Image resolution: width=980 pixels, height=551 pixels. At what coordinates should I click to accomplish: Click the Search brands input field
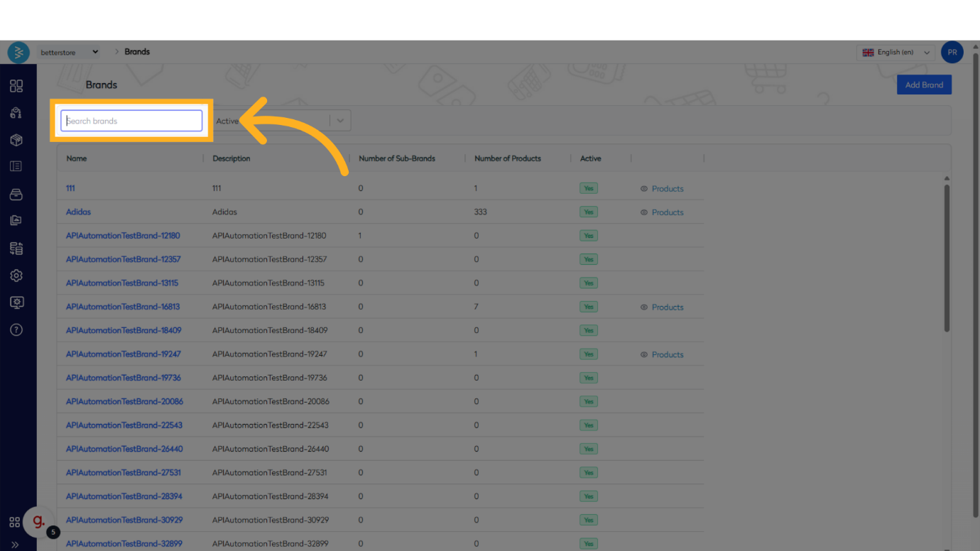pos(131,121)
